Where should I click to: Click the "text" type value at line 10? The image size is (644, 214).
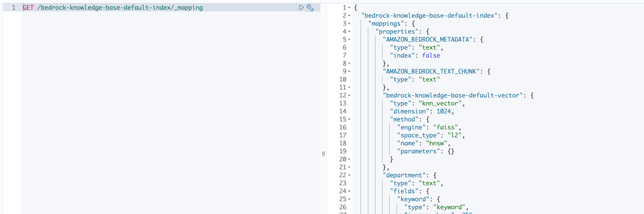pyautogui.click(x=430, y=80)
